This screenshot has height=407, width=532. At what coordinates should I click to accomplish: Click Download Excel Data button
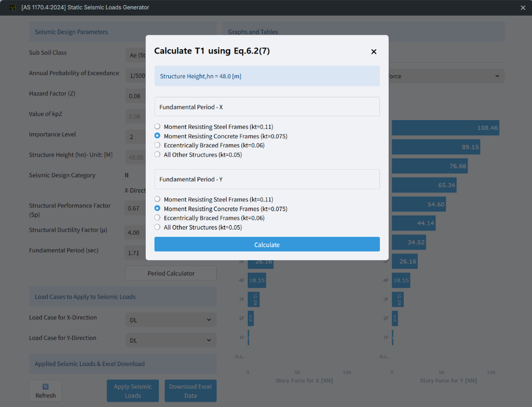pyautogui.click(x=190, y=391)
